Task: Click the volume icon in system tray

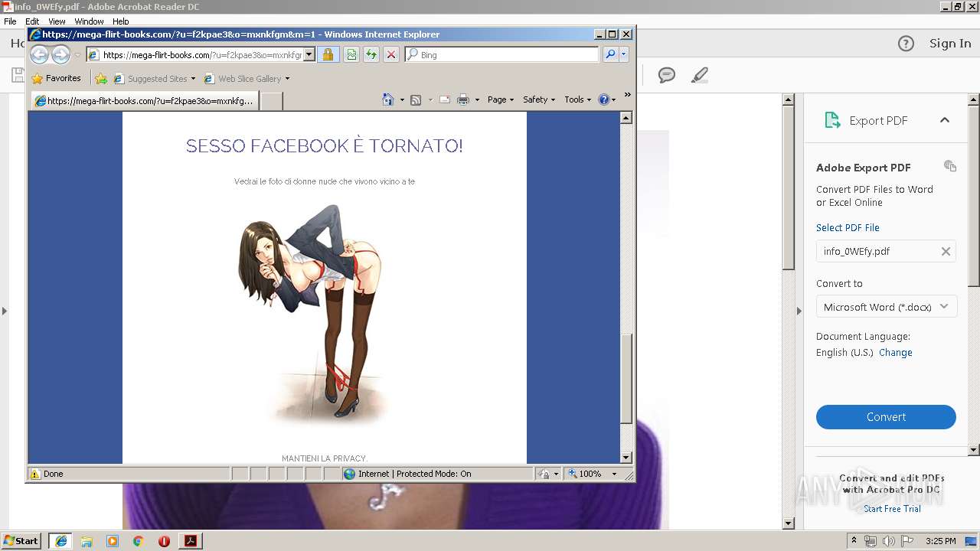Action: click(889, 541)
